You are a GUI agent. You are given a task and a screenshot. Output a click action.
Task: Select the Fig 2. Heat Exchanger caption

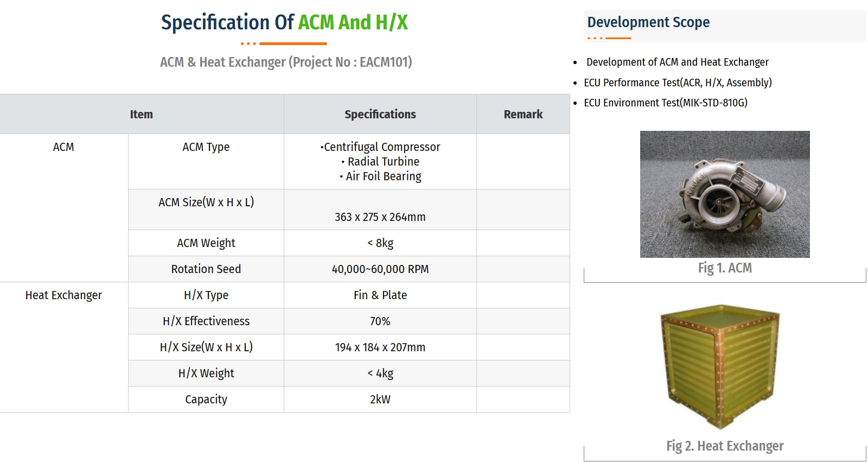click(725, 446)
